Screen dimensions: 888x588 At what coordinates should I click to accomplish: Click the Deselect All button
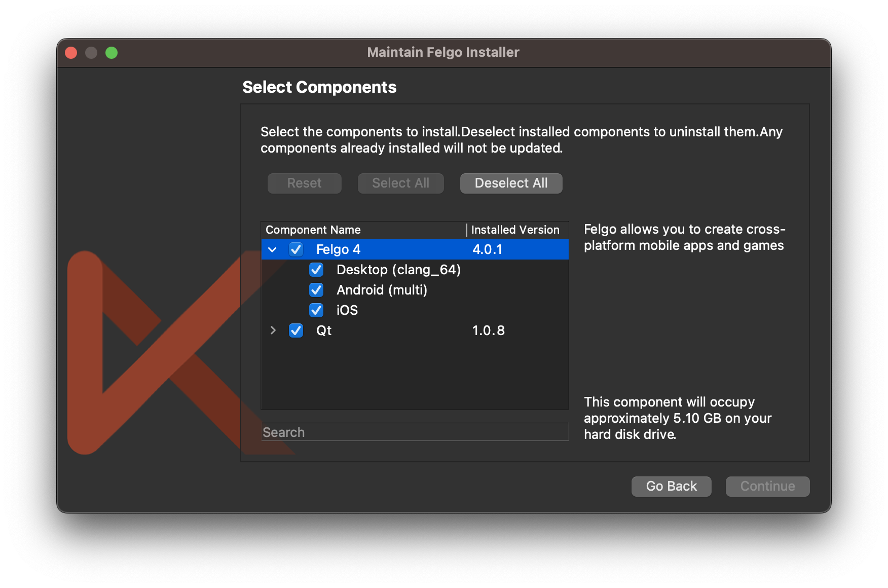point(511,183)
